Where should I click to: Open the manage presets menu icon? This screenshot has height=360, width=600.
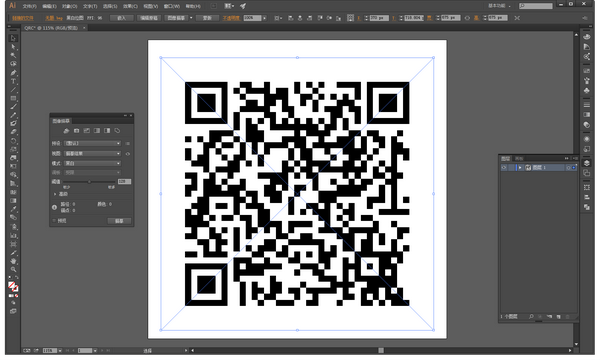pos(127,143)
